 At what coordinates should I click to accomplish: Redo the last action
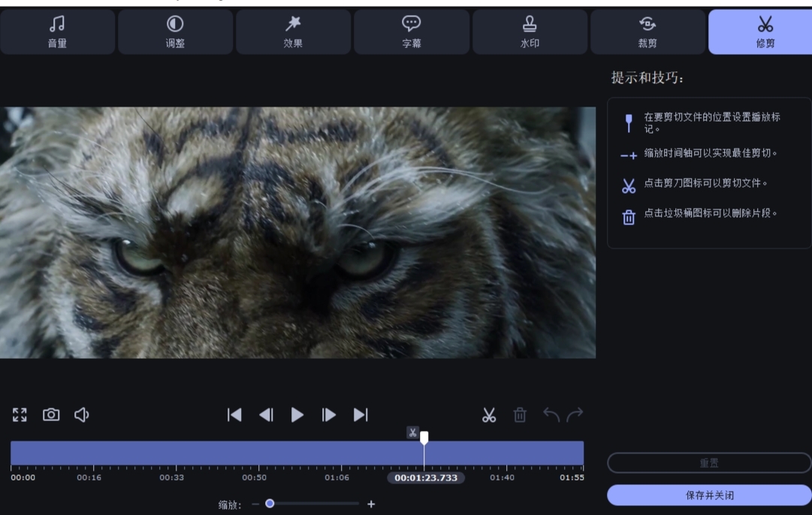point(575,414)
